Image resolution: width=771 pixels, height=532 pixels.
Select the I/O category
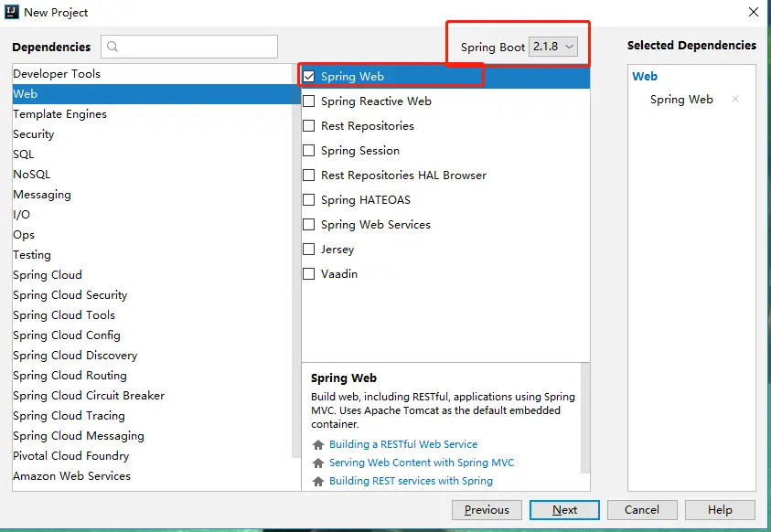(152, 215)
